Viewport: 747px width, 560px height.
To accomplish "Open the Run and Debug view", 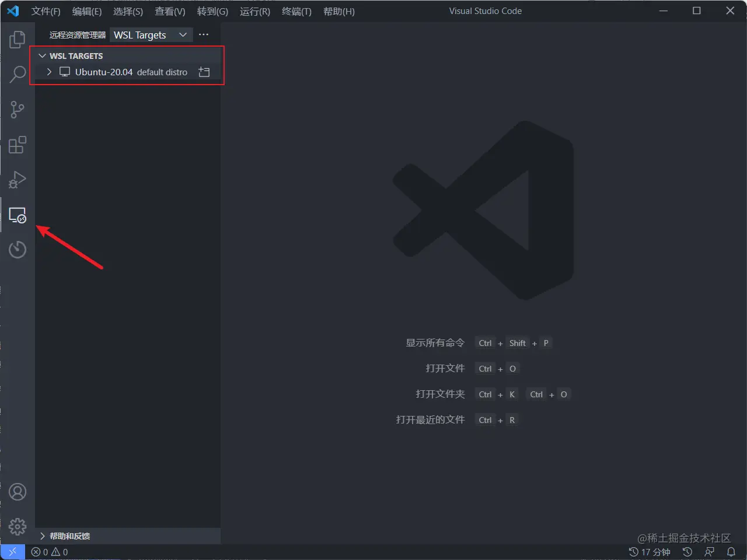I will [18, 180].
